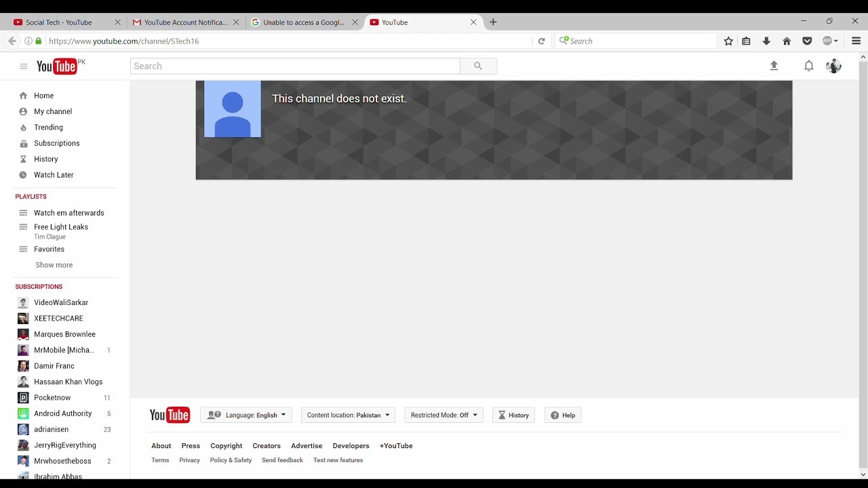
Task: Click the browser address bar URL
Action: click(x=288, y=41)
